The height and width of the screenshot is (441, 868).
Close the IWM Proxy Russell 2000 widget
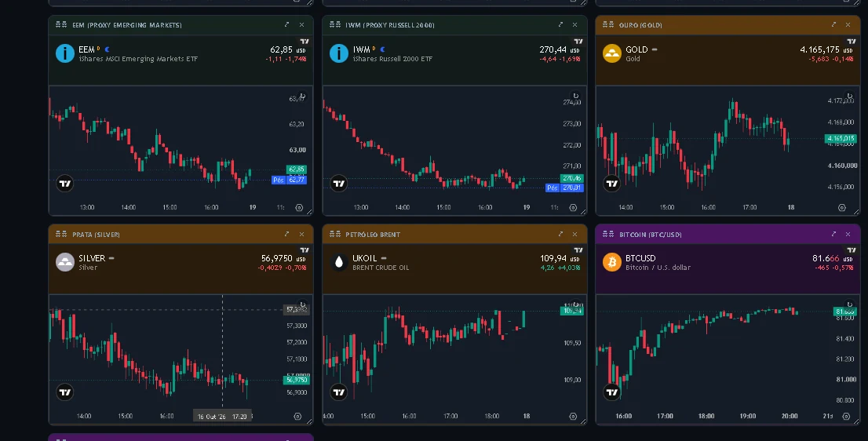(574, 24)
